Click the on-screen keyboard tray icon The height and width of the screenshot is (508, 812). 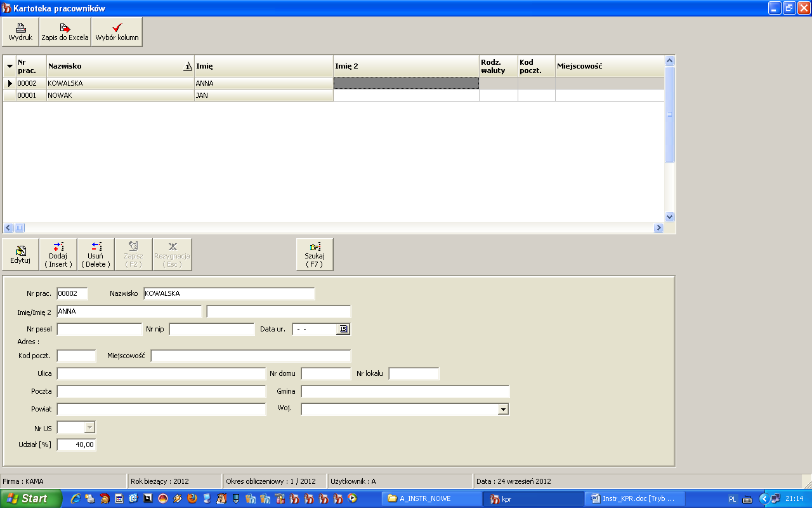pyautogui.click(x=748, y=499)
